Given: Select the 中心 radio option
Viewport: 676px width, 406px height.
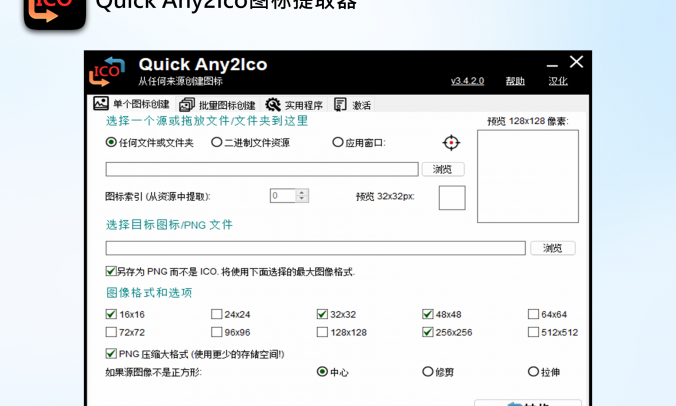Looking at the screenshot, I should pyautogui.click(x=322, y=371).
